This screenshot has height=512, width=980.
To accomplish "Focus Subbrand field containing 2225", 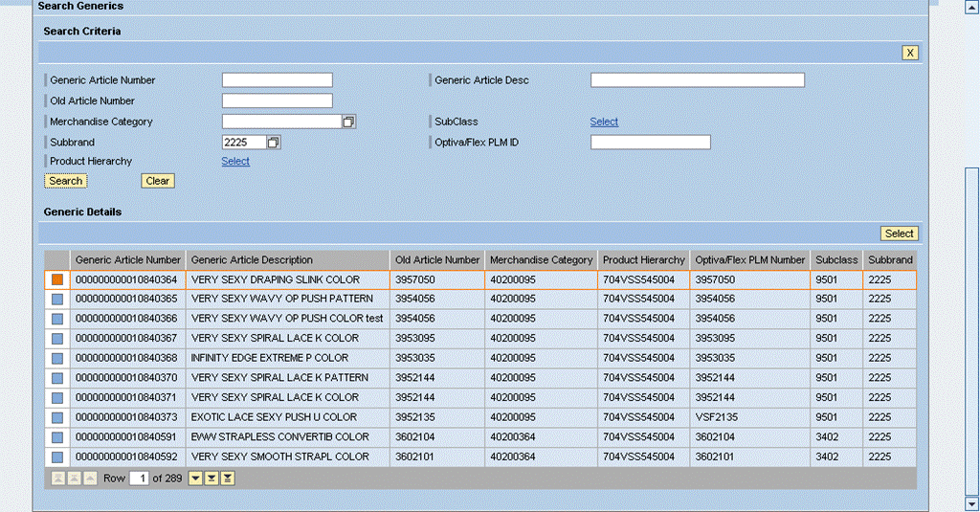I will click(x=244, y=143).
